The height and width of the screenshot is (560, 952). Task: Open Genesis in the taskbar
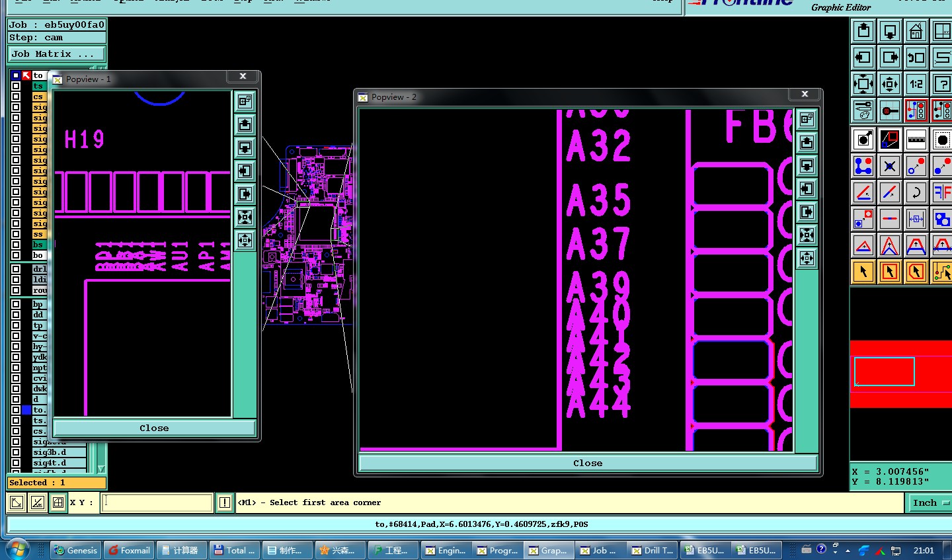coord(75,550)
